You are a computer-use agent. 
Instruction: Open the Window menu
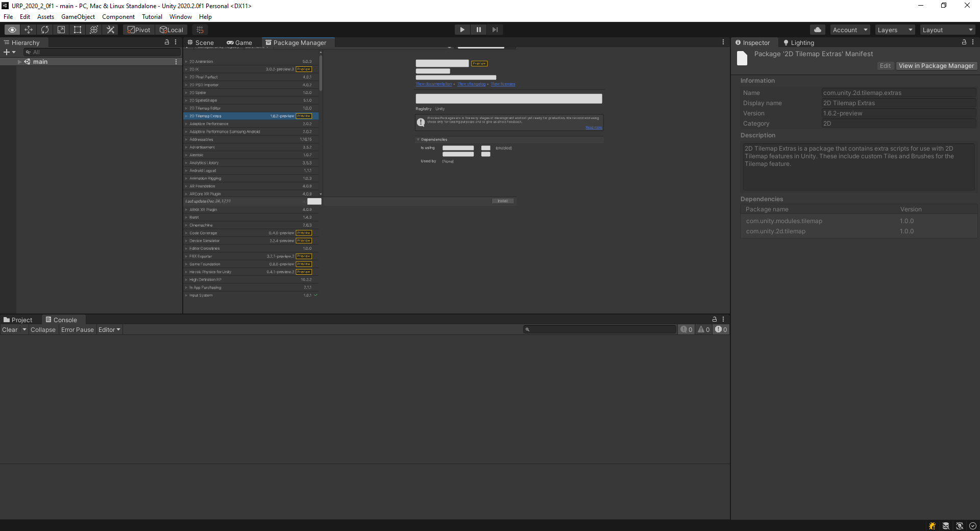(x=181, y=17)
